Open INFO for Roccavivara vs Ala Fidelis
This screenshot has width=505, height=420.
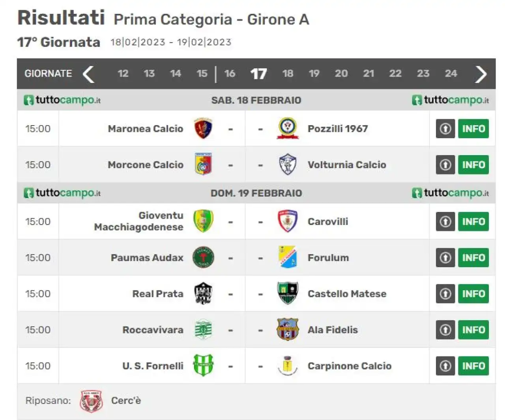473,330
